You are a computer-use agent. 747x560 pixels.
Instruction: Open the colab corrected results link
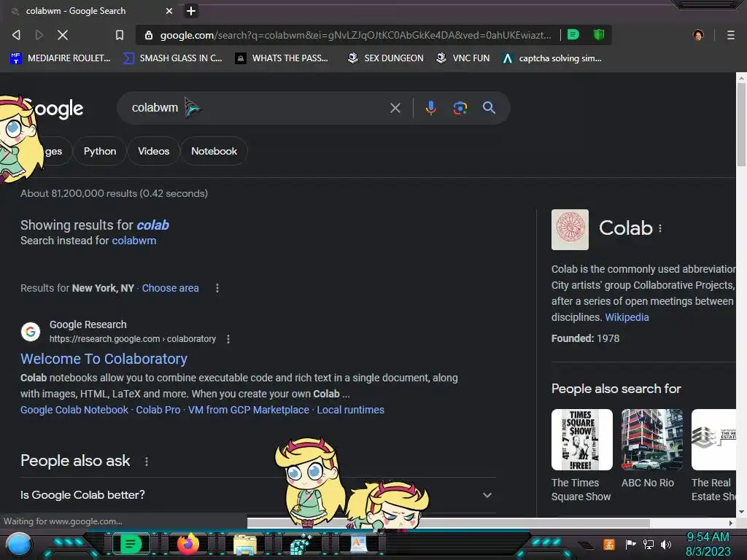pyautogui.click(x=152, y=225)
